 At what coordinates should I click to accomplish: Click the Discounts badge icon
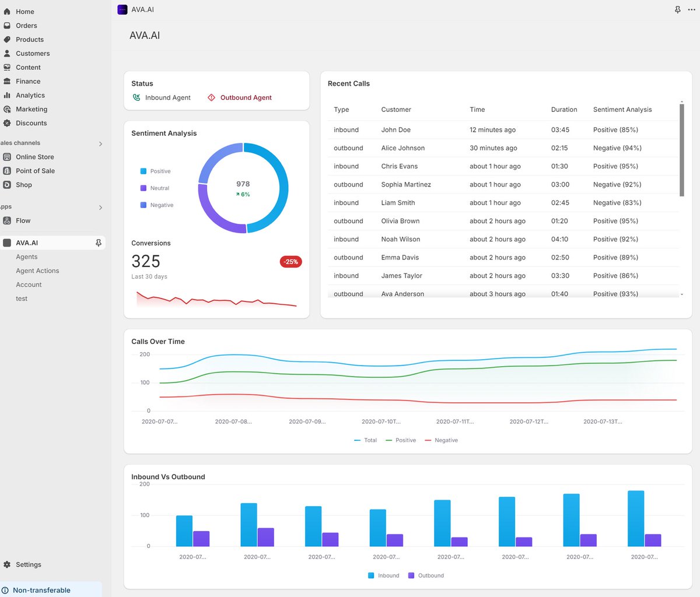click(x=7, y=124)
